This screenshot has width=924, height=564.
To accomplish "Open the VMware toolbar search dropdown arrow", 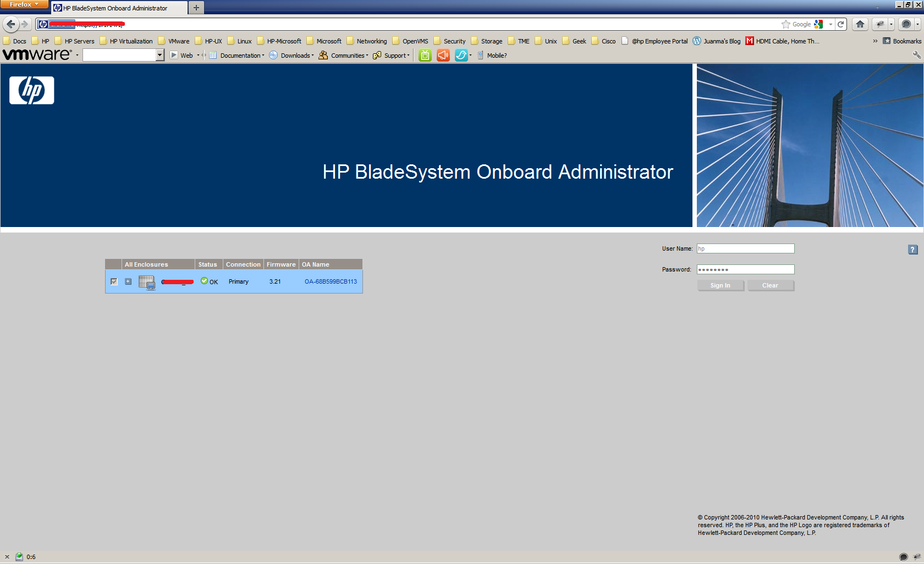I will point(159,55).
